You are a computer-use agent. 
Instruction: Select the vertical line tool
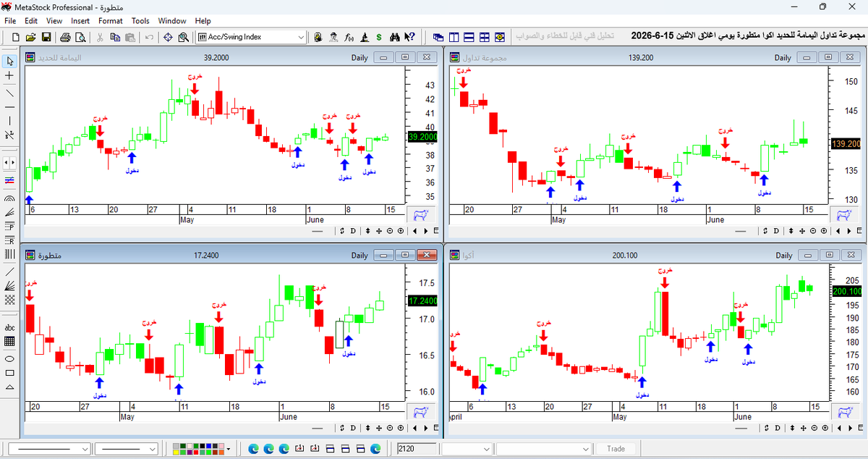(9, 120)
